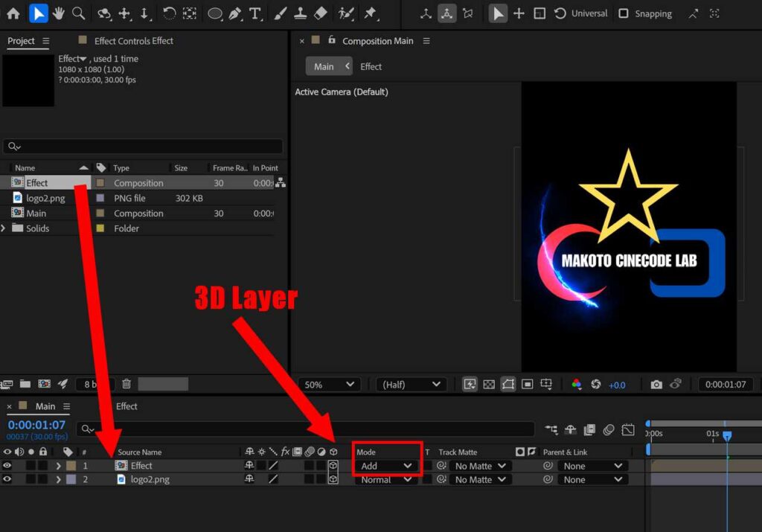The image size is (762, 532).
Task: Create a new composition icon in Project panel
Action: [x=44, y=384]
